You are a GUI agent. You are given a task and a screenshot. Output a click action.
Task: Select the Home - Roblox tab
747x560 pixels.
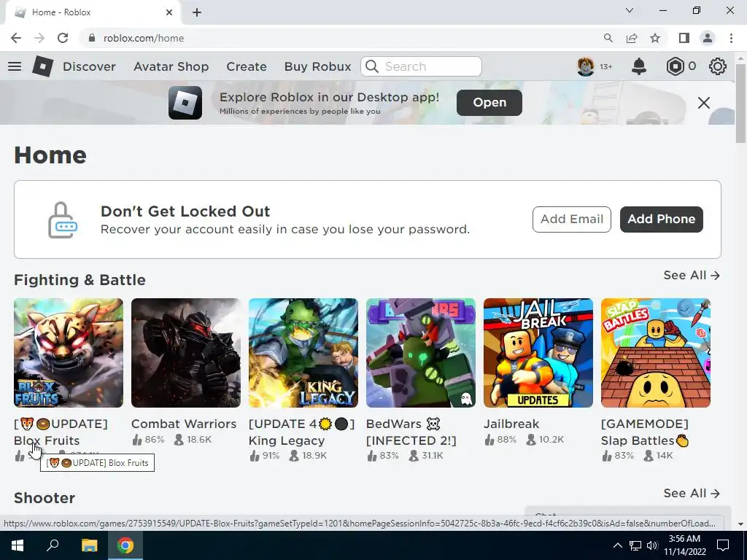point(93,12)
